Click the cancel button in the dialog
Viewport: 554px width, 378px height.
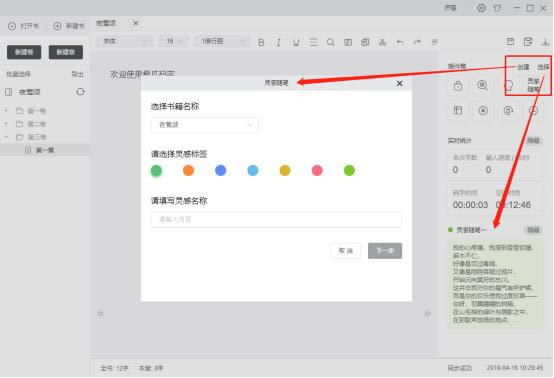[346, 251]
